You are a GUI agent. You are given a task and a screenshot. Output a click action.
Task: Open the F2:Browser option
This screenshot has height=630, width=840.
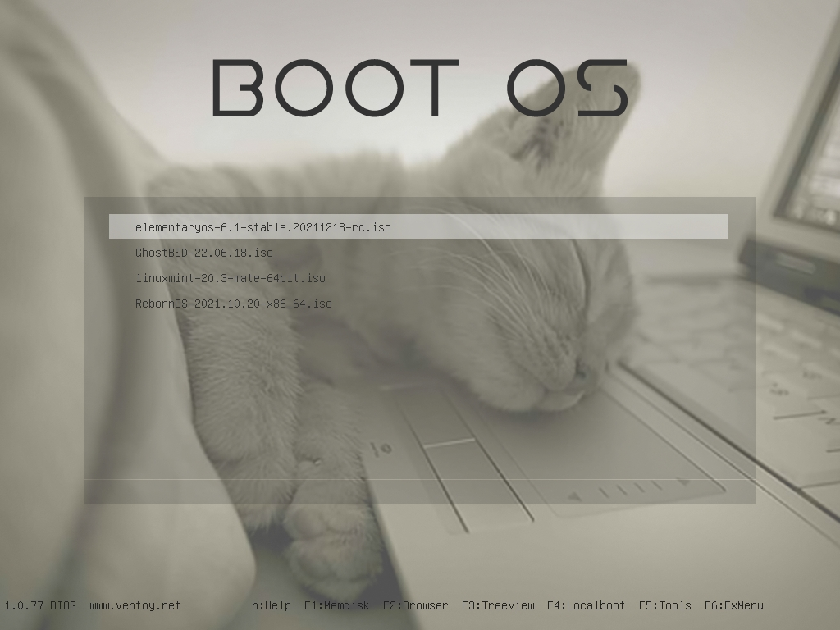(x=415, y=605)
